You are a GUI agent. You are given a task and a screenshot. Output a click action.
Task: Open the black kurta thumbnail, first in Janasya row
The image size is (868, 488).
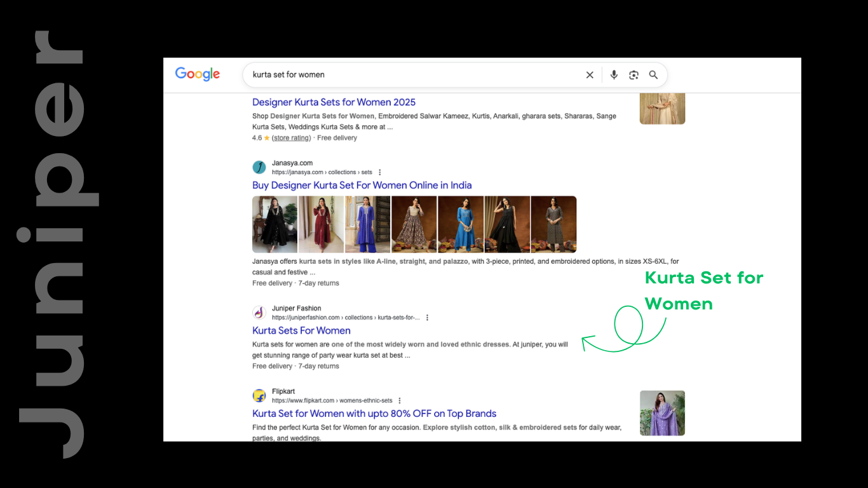(x=275, y=224)
